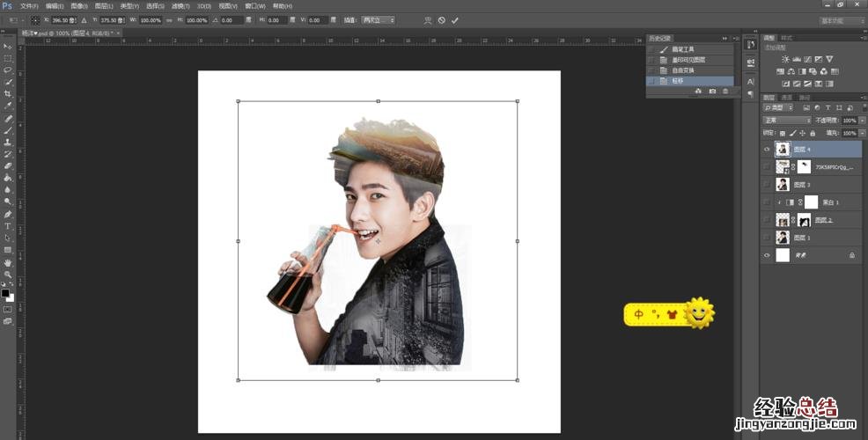Select the Crop tool
Viewport: 868px width, 440px height.
(8, 93)
